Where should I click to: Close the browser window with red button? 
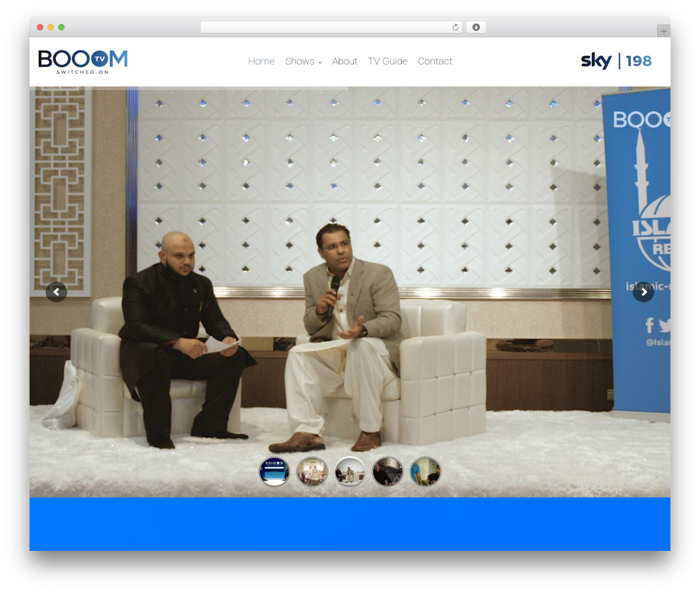point(40,27)
